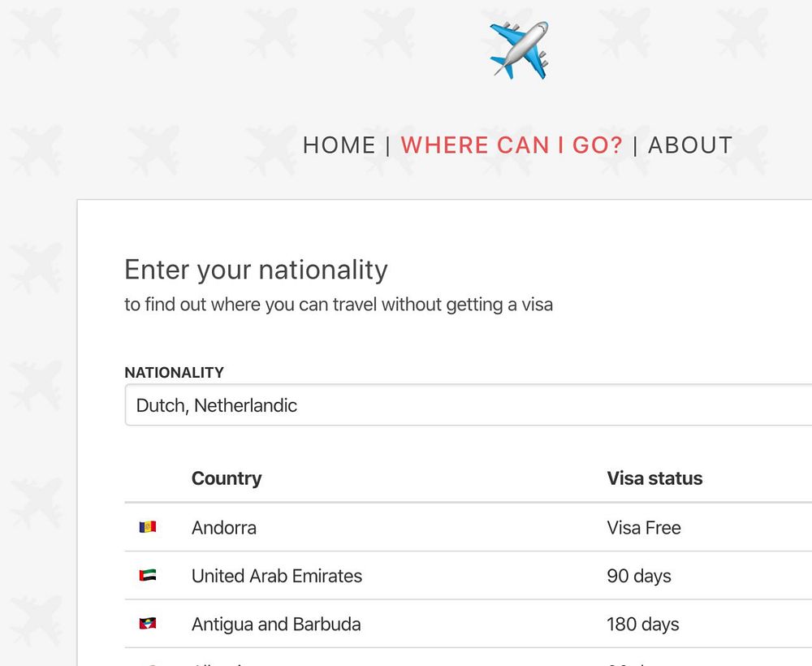This screenshot has height=666, width=812.
Task: Select the Andorra country name
Action: point(224,528)
